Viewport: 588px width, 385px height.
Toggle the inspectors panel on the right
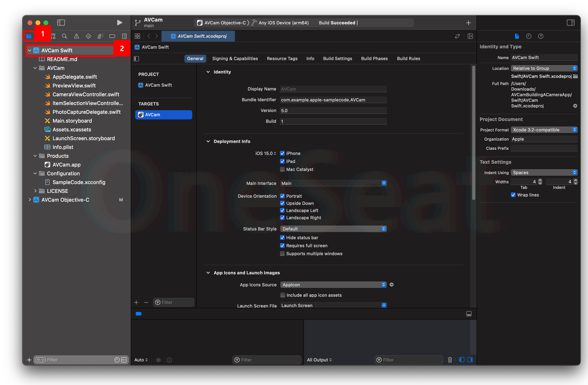(x=571, y=23)
